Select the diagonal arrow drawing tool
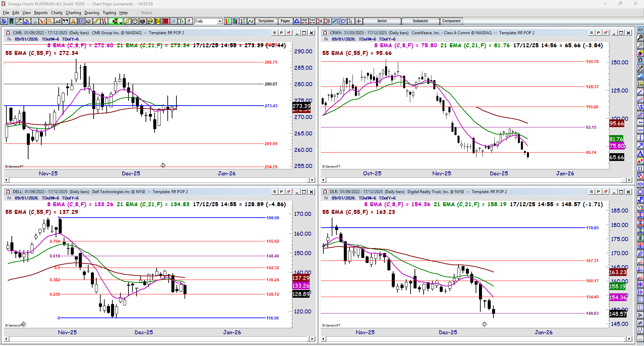The width and height of the screenshot is (644, 346). [640, 146]
